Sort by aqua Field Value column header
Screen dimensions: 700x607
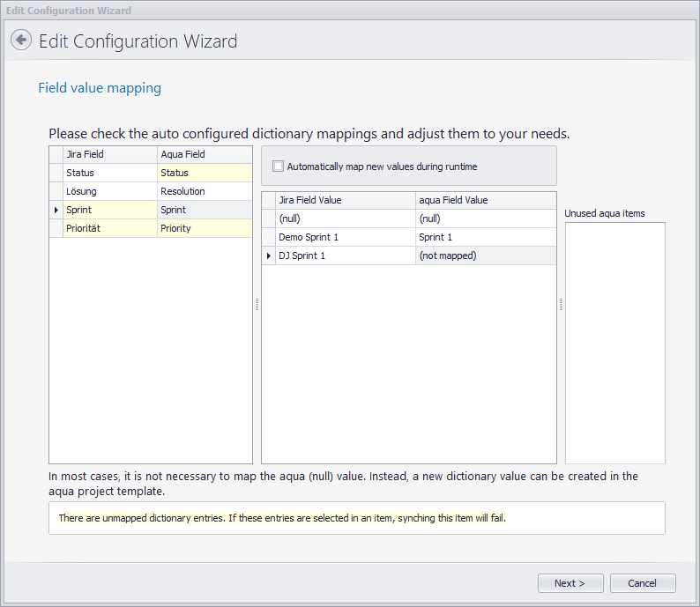485,200
